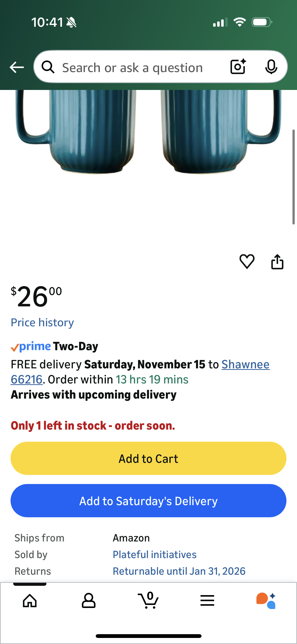This screenshot has width=297, height=644.
Task: Click Search or ask a question field
Action: 133,68
